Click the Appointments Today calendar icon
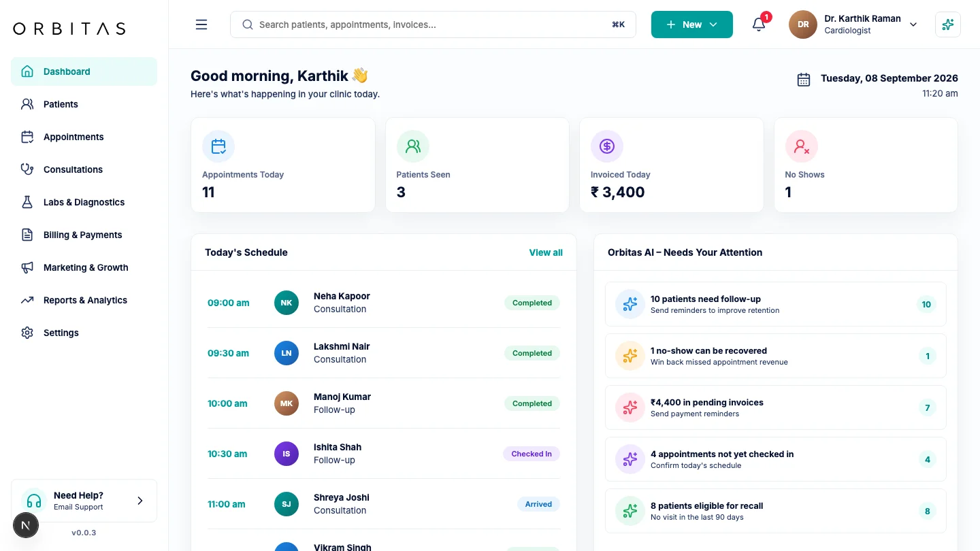Viewport: 980px width, 551px height. coord(218,146)
